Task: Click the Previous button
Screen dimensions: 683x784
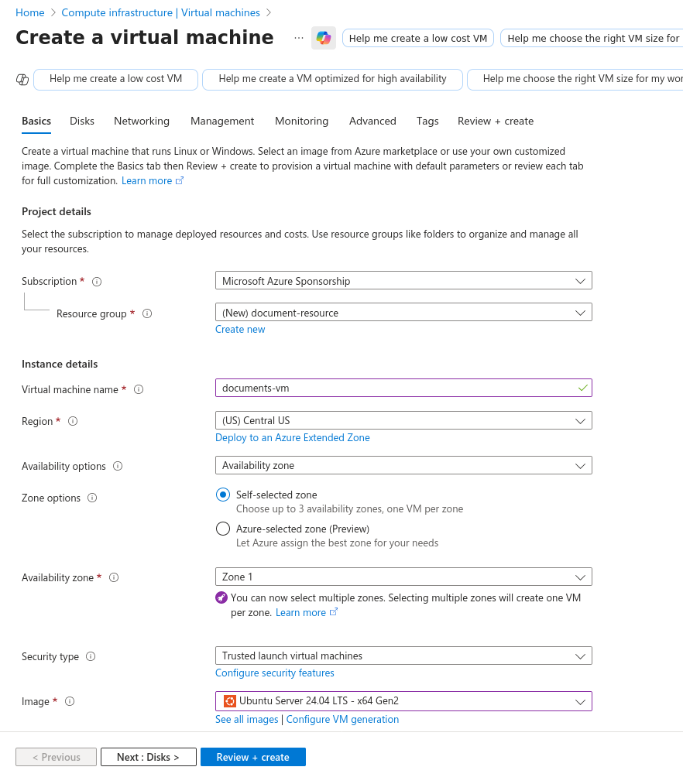Action: 56,757
